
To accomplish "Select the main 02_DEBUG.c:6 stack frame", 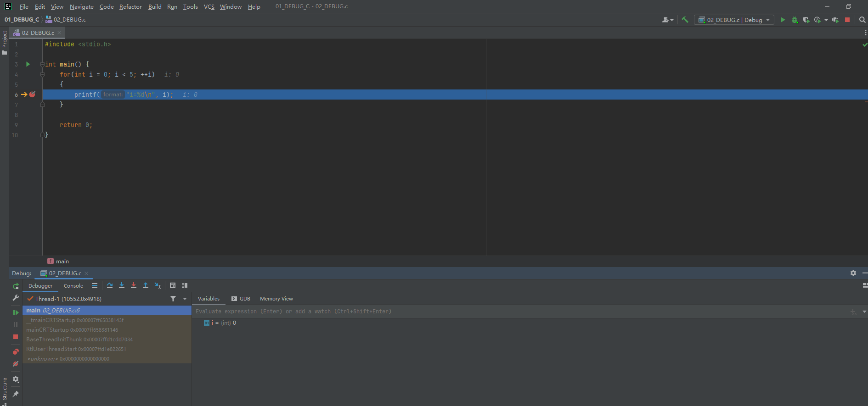I will click(x=107, y=311).
